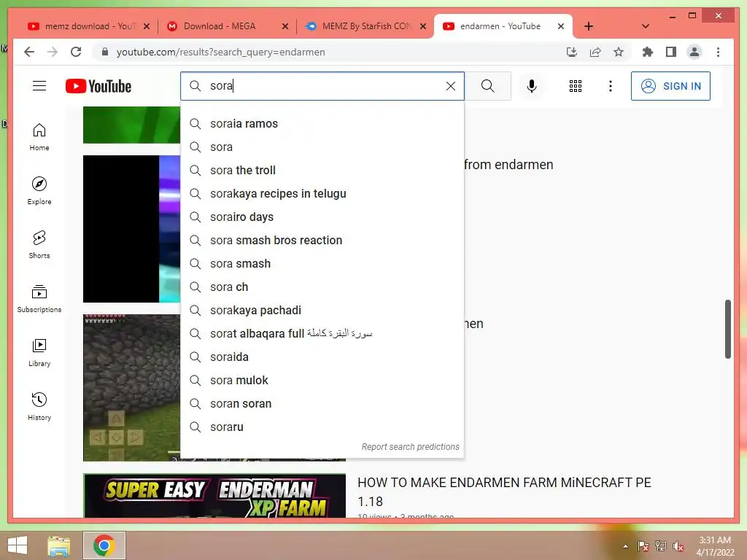This screenshot has width=747, height=560.
Task: Go back with browser back arrow
Action: coord(29,52)
